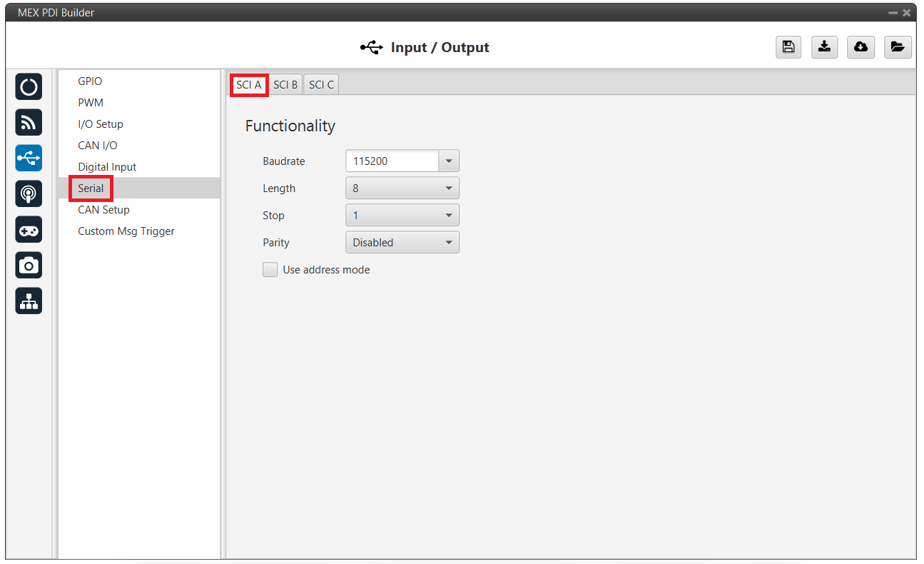Open the Parity dropdown
The height and width of the screenshot is (564, 924).
(402, 243)
